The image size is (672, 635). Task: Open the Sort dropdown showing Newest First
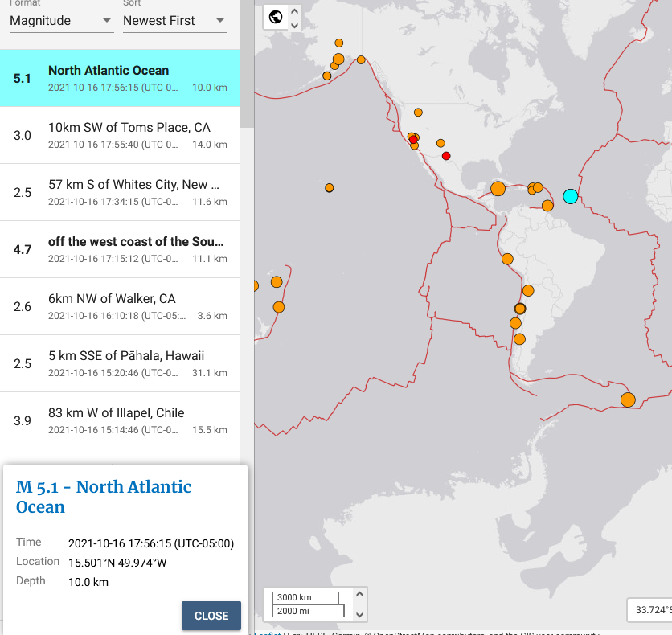pyautogui.click(x=175, y=21)
